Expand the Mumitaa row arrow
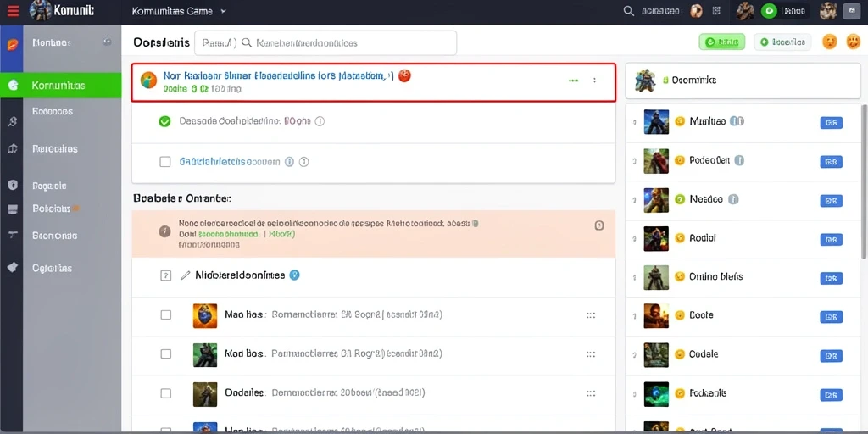This screenshot has height=434, width=868. 634,121
